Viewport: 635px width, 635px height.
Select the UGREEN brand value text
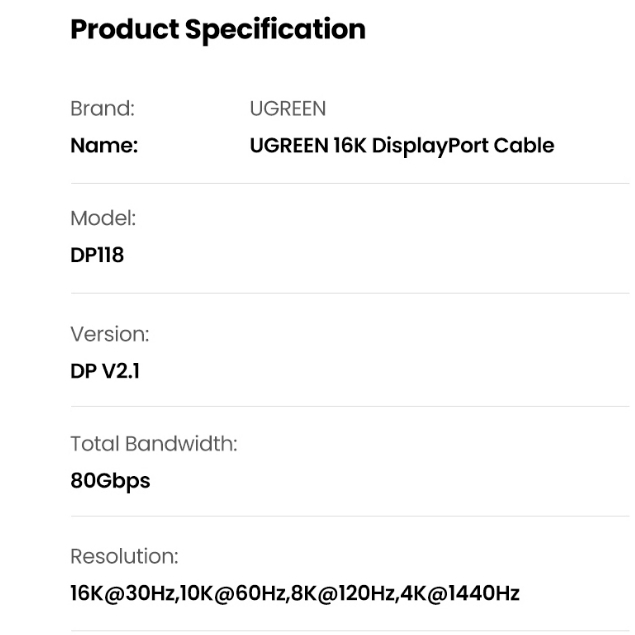[288, 108]
